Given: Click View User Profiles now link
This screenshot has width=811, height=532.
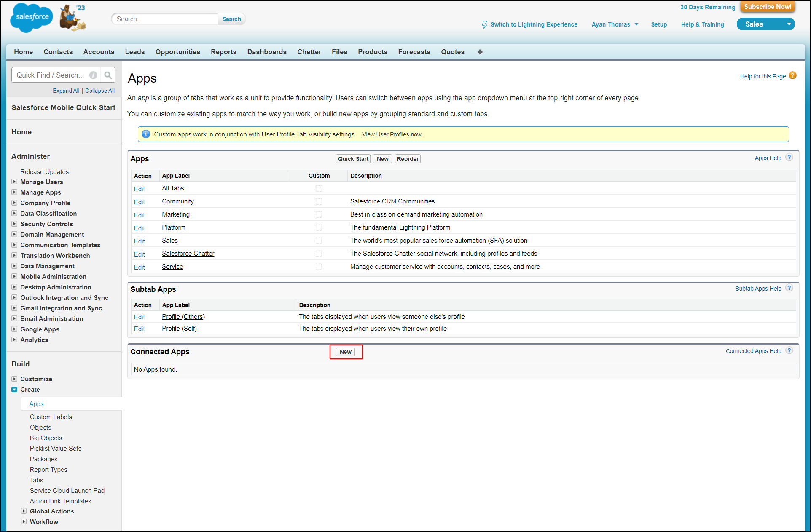Looking at the screenshot, I should coord(392,134).
